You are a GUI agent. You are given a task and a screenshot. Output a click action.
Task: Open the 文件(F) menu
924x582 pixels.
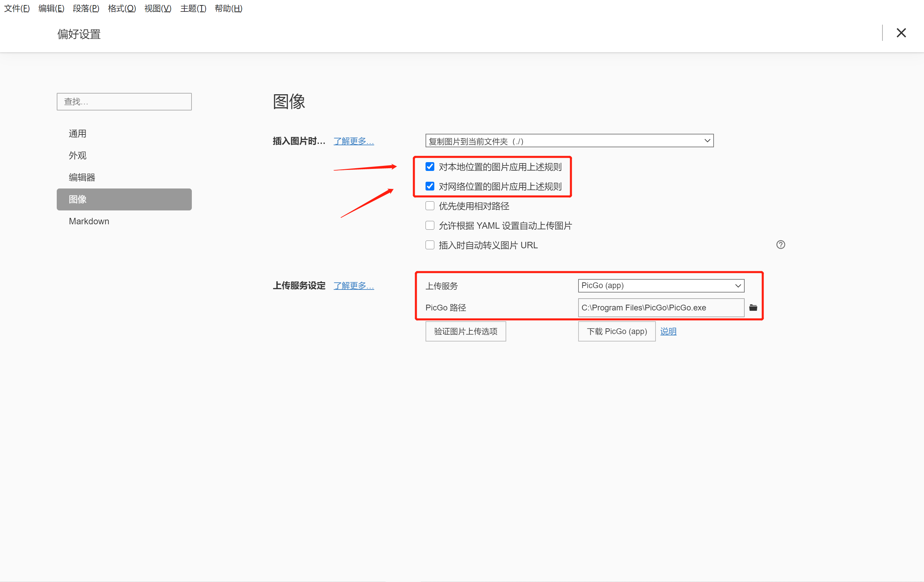pyautogui.click(x=17, y=8)
